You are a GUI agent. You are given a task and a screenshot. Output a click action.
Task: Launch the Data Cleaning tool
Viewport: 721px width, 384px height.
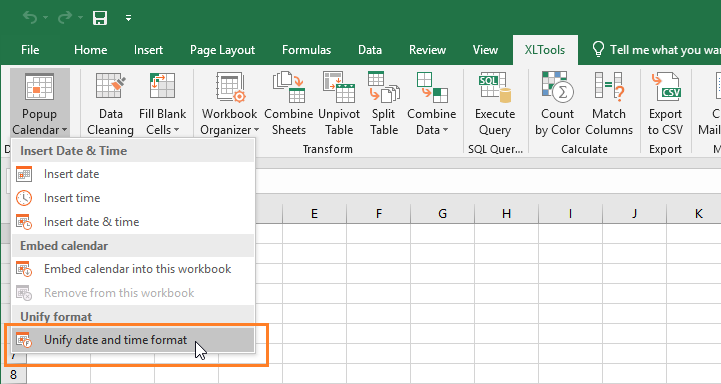click(x=110, y=103)
